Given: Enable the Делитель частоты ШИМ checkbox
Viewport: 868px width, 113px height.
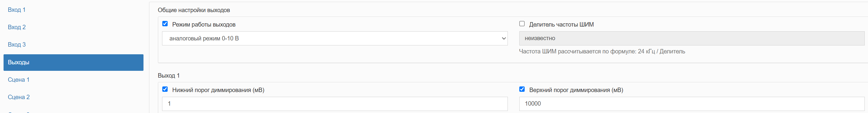Looking at the screenshot, I should (522, 24).
